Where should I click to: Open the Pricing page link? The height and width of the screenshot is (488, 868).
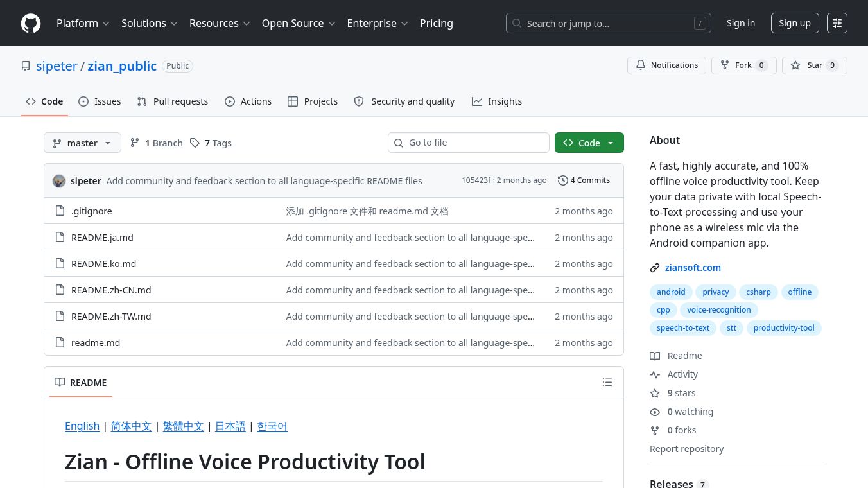click(x=437, y=23)
